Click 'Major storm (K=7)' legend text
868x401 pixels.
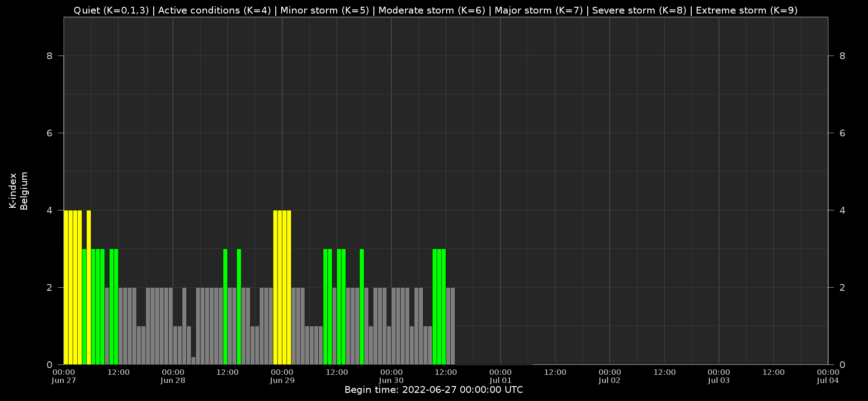[x=539, y=10]
